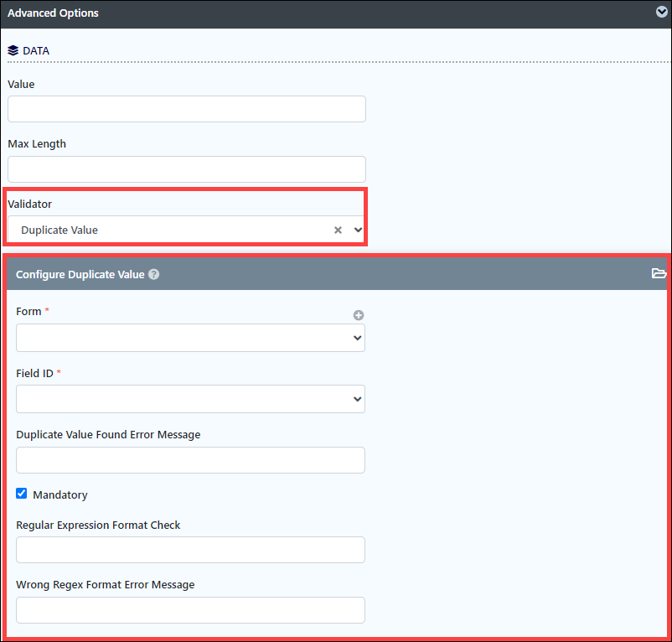Click the Mandatory label text

tap(60, 494)
